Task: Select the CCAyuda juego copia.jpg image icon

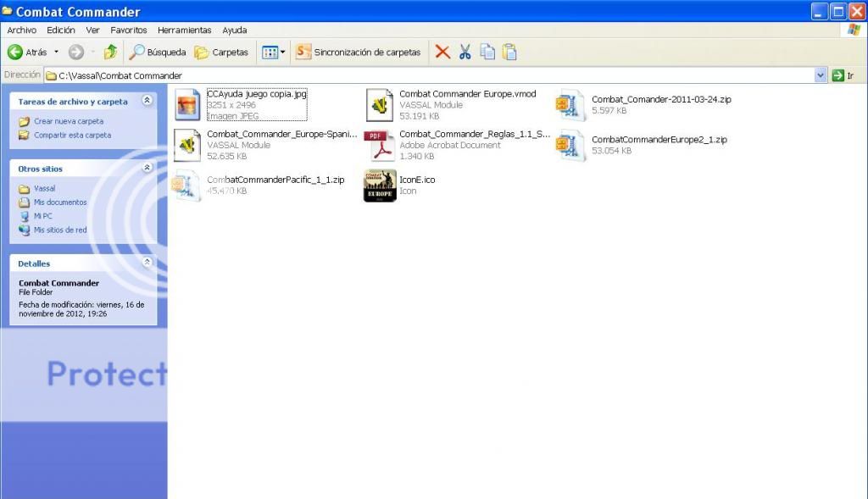Action: click(x=187, y=104)
